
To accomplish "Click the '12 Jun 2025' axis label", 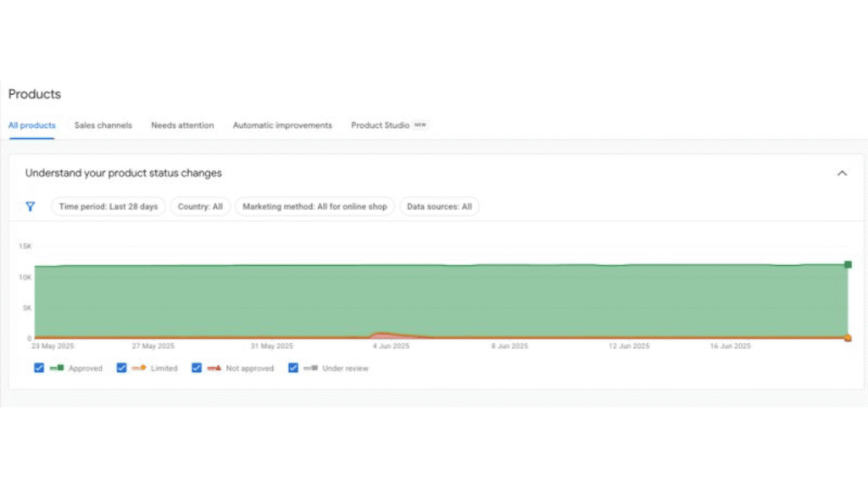I will [x=629, y=346].
